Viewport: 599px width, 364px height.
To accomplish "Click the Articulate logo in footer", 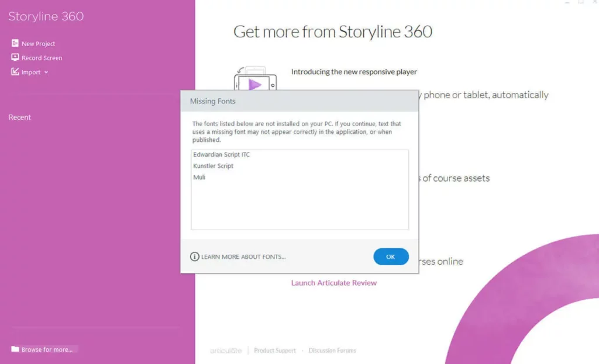I will 226,351.
